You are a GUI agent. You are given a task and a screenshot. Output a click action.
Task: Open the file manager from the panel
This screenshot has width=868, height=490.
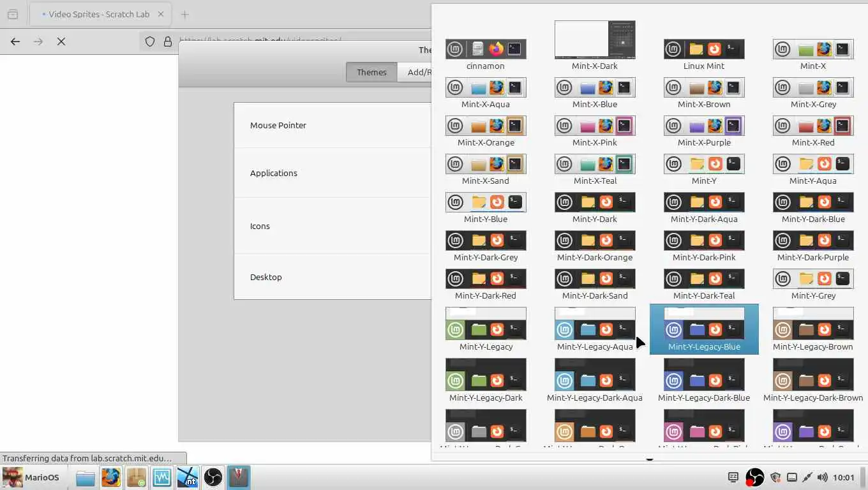click(x=85, y=477)
